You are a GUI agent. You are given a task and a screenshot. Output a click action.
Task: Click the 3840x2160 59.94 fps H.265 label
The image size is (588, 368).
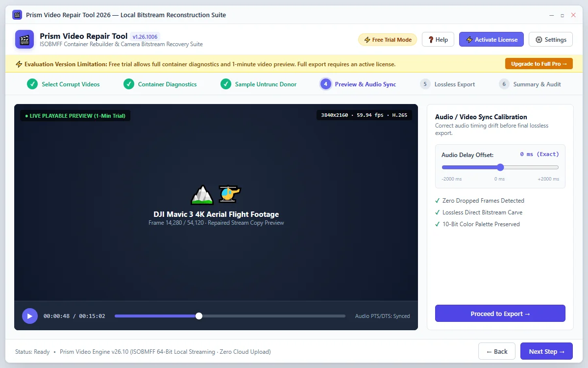click(x=364, y=115)
